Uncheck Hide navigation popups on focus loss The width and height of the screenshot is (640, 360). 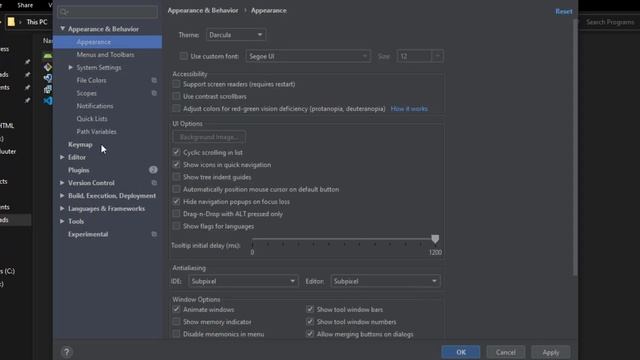coord(176,201)
